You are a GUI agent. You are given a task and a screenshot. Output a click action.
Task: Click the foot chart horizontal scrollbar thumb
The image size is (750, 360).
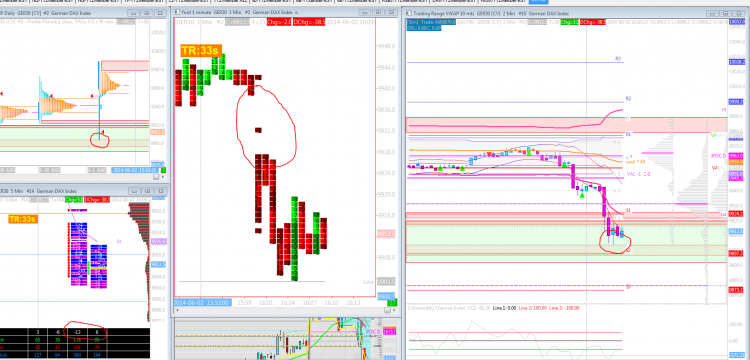pos(387,310)
